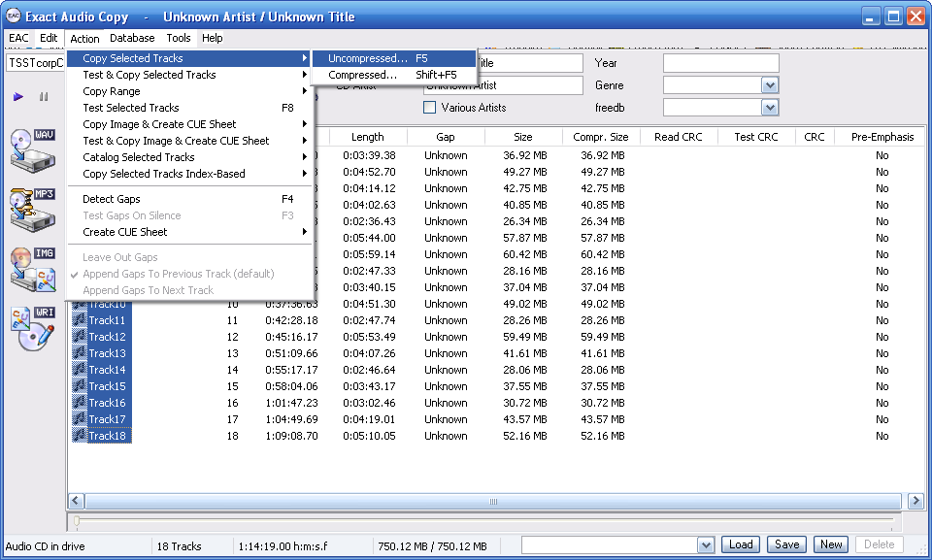Click the MP3 compressed copy icon
This screenshot has width=932, height=560.
point(33,210)
